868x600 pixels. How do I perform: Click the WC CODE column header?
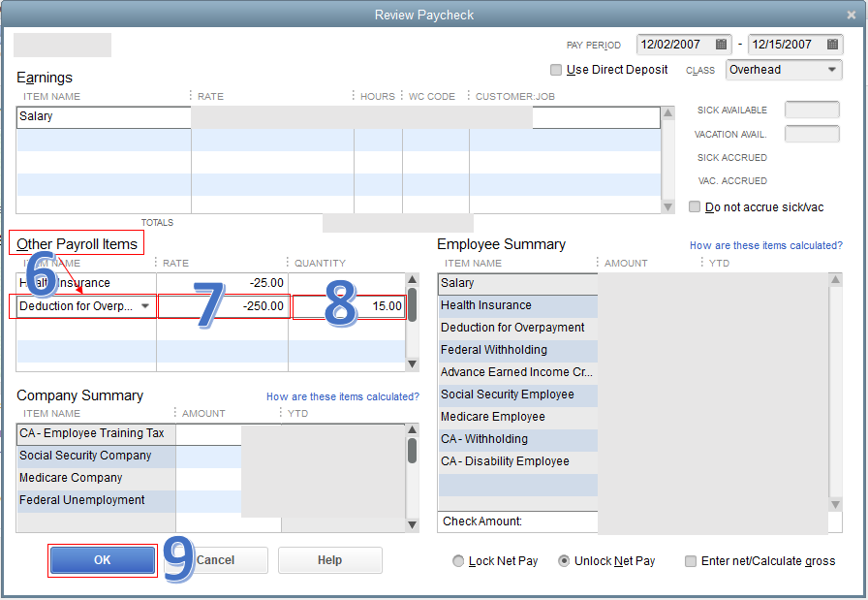(x=432, y=96)
